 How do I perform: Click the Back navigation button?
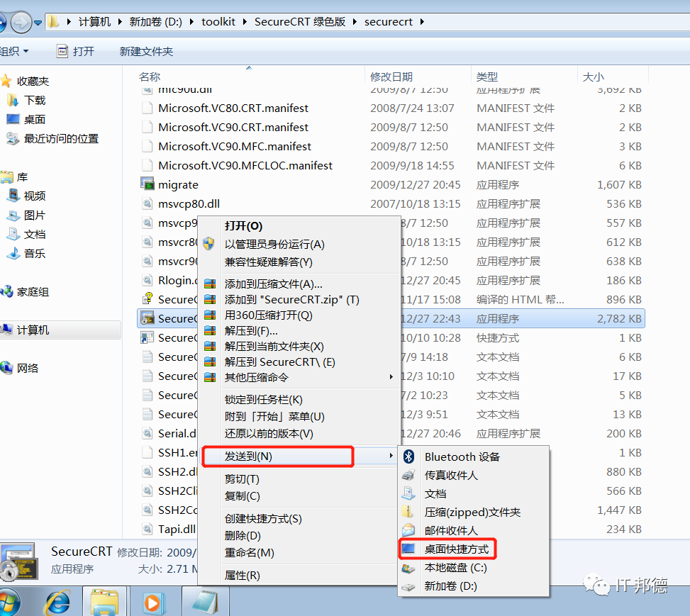pyautogui.click(x=1, y=22)
